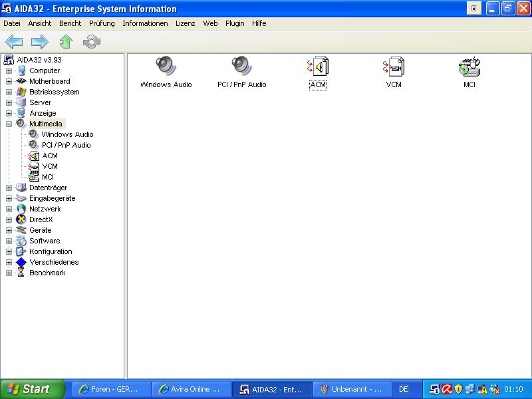Switch to Avira Online taskbar window

click(191, 389)
